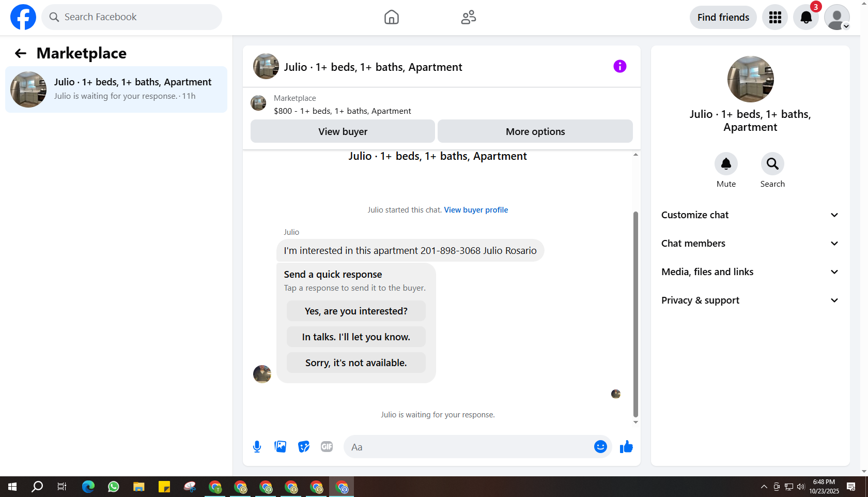Show hidden system tray icons
Image resolution: width=868 pixels, height=497 pixels.
point(764,487)
